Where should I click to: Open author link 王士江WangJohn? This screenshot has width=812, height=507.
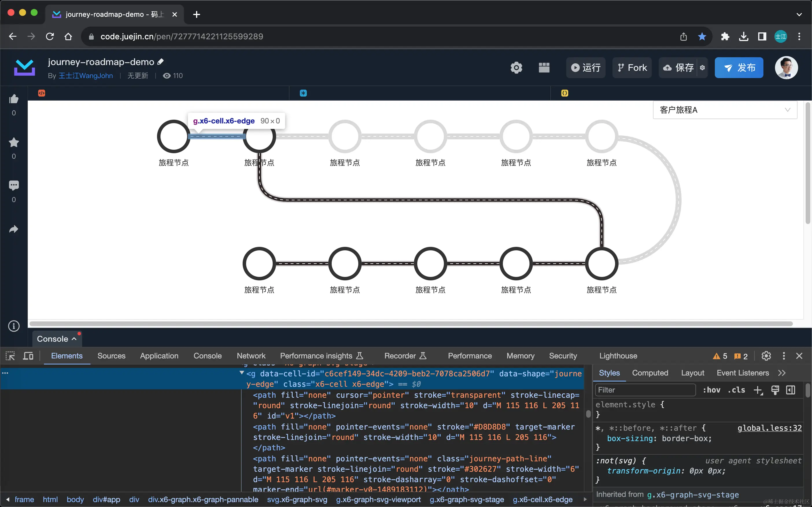point(86,75)
